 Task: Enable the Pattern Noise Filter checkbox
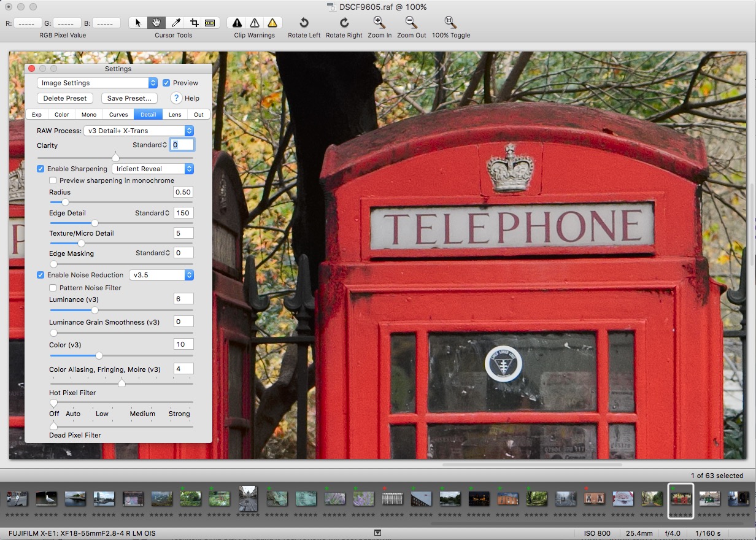53,288
